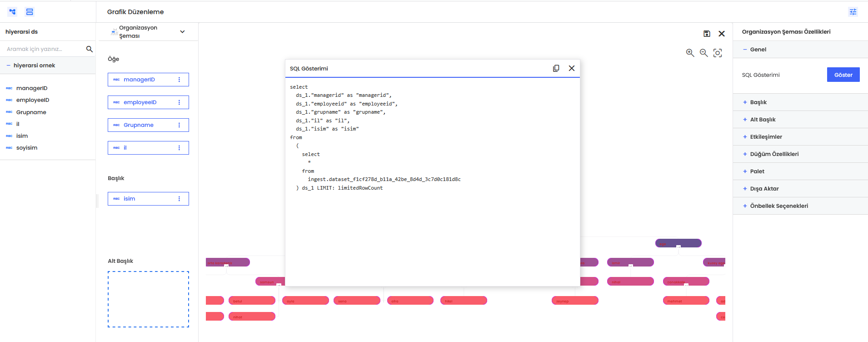
Task: Zoom out of the organization chart
Action: tap(703, 53)
